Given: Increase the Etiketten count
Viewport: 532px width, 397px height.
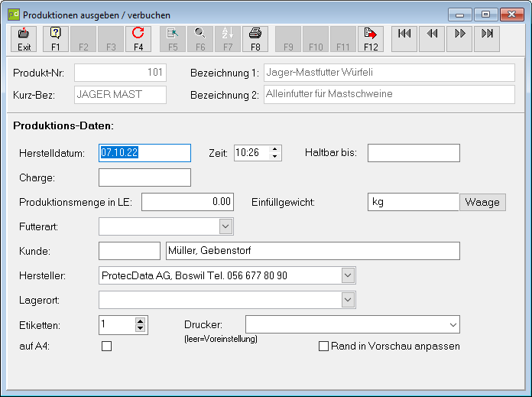Looking at the screenshot, I should [140, 321].
